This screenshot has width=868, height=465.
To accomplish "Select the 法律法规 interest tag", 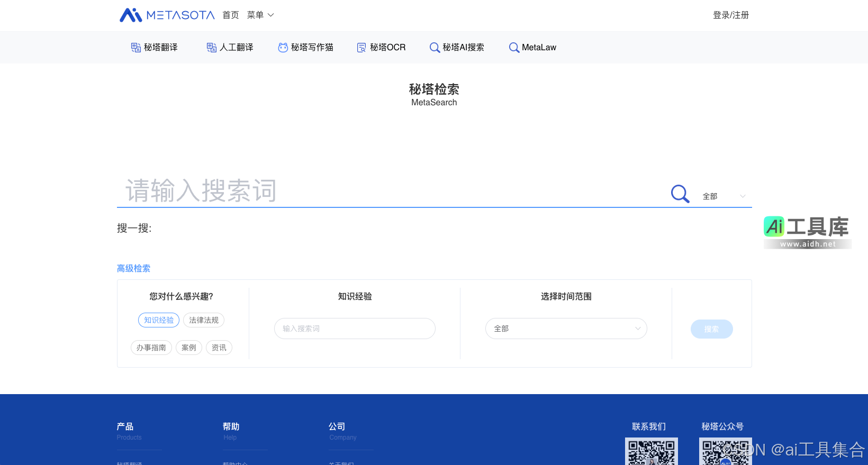I will (204, 320).
